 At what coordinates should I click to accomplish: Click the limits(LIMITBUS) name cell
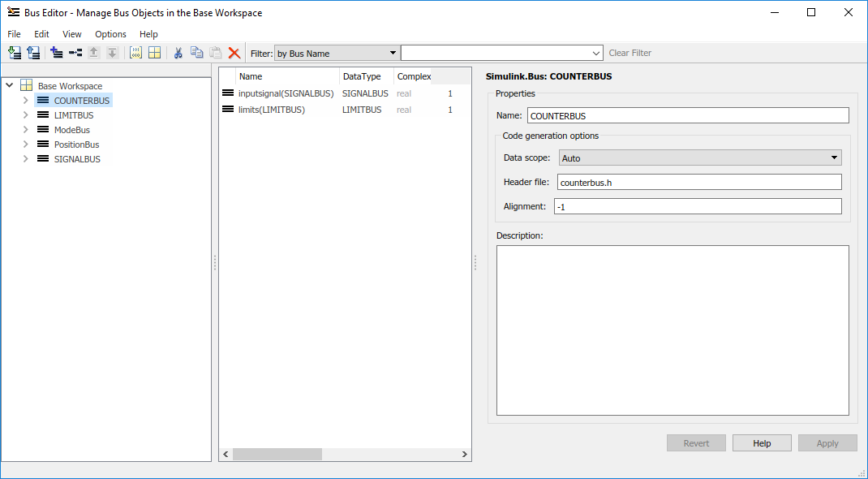(x=272, y=110)
